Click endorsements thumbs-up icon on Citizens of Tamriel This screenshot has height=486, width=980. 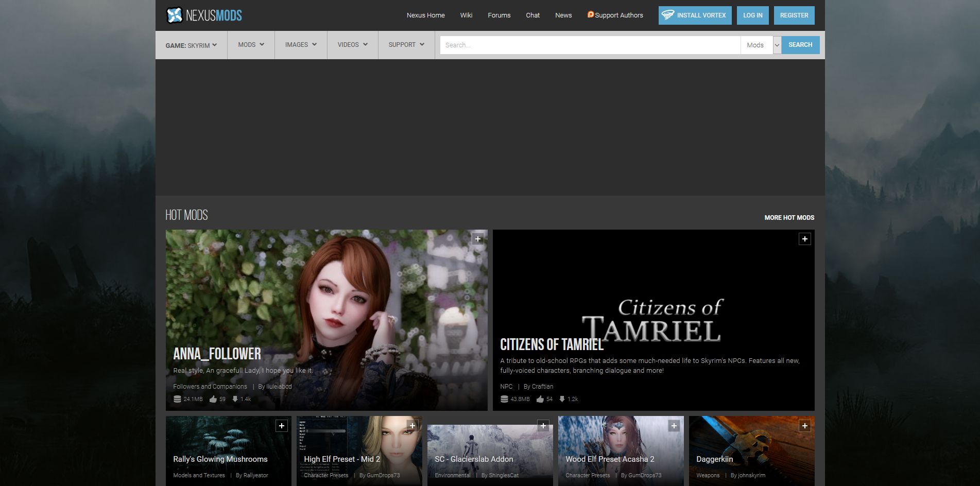[x=540, y=399]
